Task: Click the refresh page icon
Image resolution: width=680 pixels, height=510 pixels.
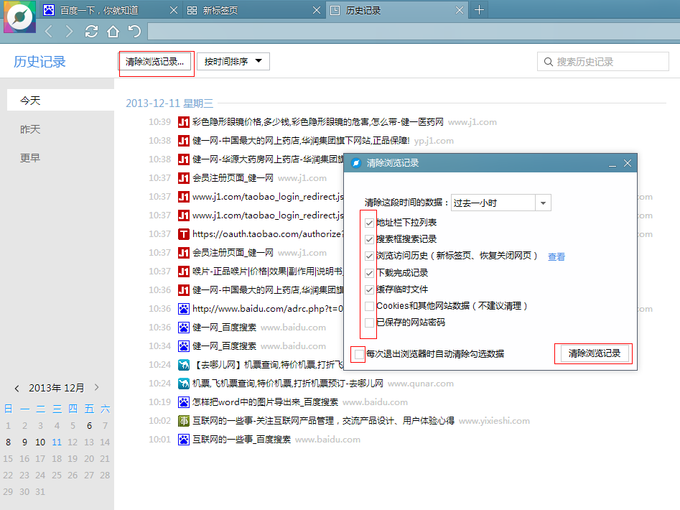Action: click(x=92, y=31)
